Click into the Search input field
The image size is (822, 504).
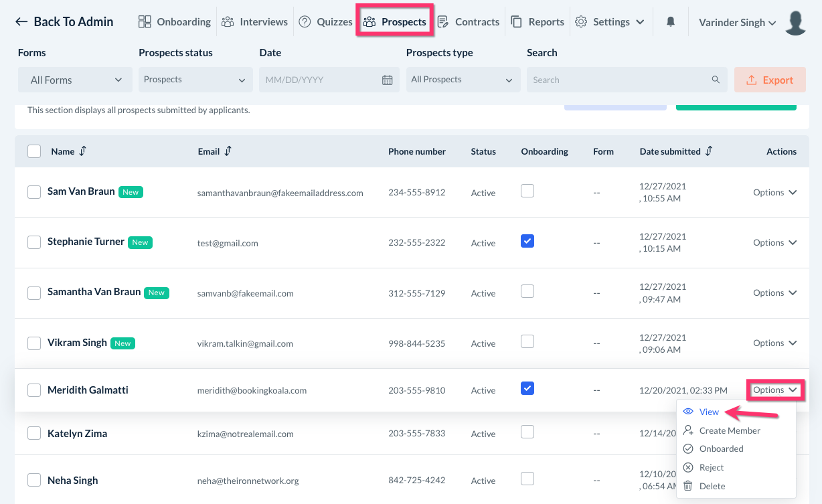616,80
